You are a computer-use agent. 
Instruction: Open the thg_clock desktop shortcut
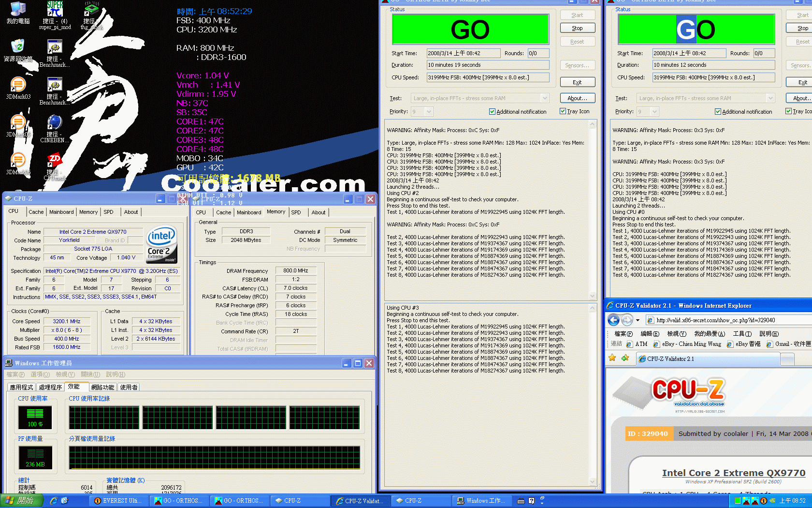[x=91, y=15]
